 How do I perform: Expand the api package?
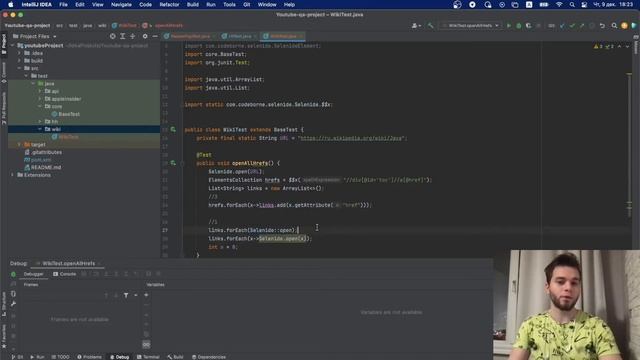pyautogui.click(x=40, y=91)
